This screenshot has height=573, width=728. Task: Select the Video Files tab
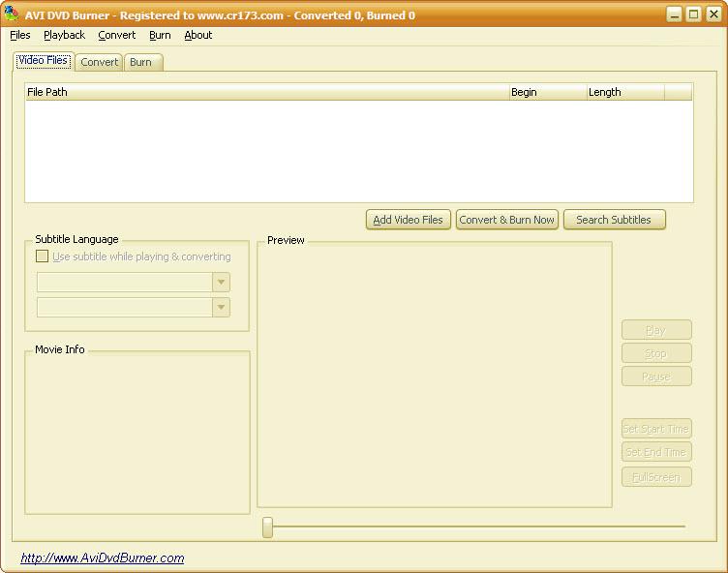click(44, 61)
